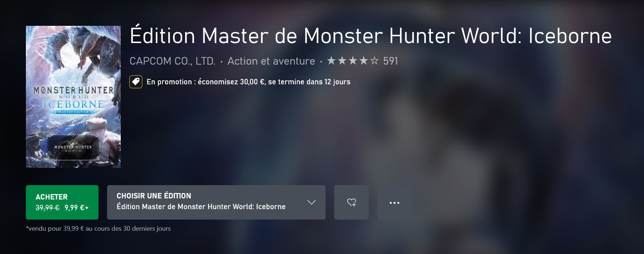Click the green ACHETER button
This screenshot has width=644, height=254.
(x=62, y=202)
